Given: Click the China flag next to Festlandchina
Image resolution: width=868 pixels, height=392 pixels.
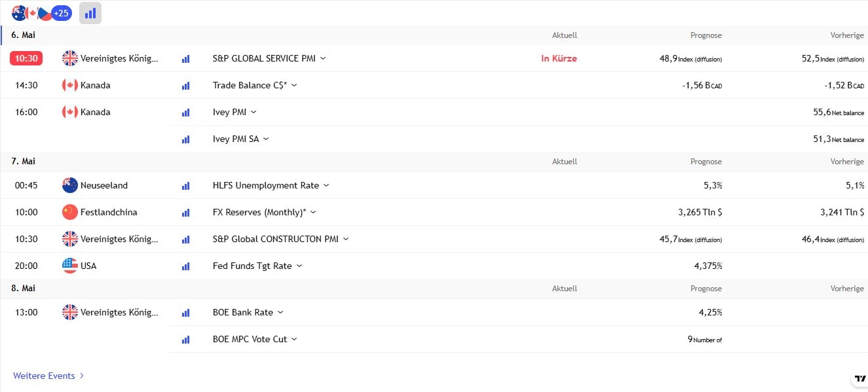Looking at the screenshot, I should [69, 212].
